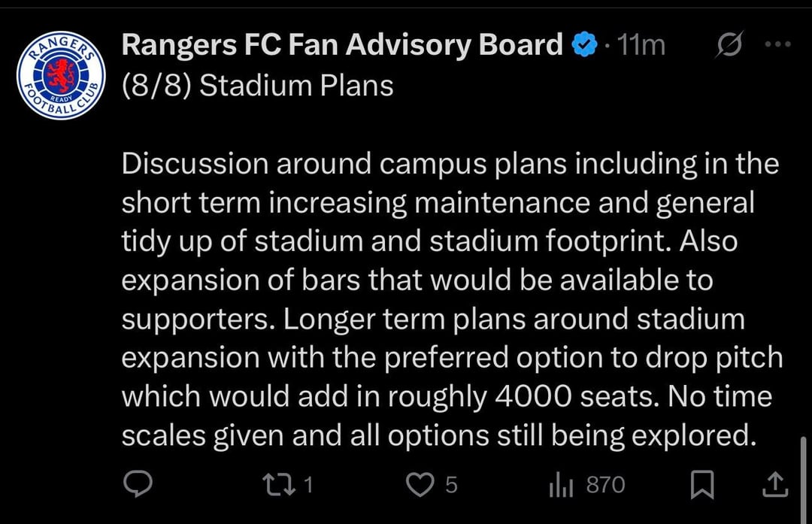Open the three-dot more options menu
The height and width of the screenshot is (524, 812).
[x=777, y=45]
